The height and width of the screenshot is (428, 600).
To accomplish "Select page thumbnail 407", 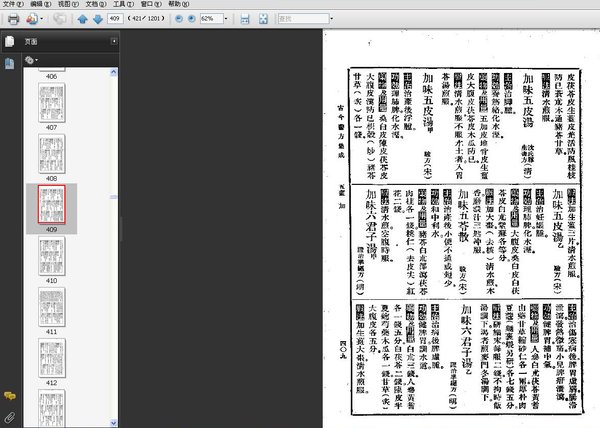I will point(52,103).
